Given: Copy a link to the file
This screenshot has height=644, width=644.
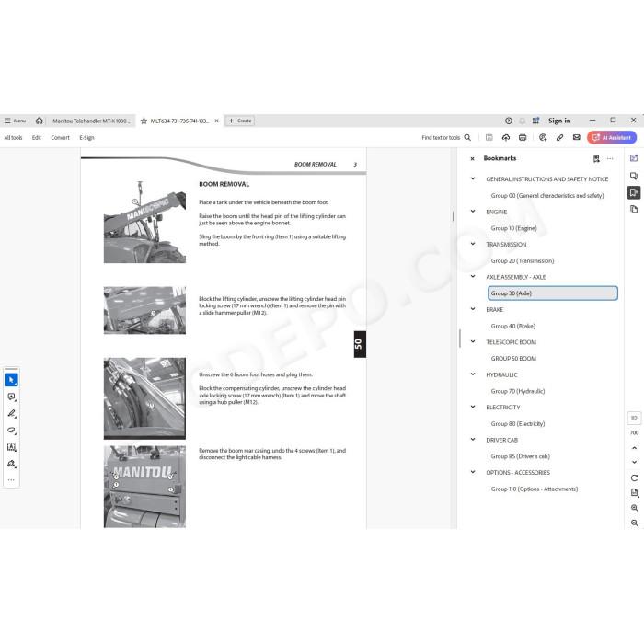Looking at the screenshot, I should coord(559,138).
